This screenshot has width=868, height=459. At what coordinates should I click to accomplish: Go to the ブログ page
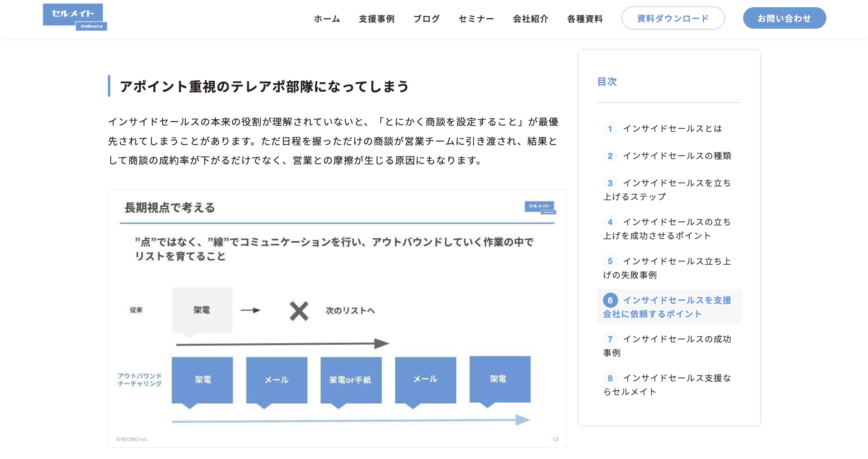[x=426, y=18]
